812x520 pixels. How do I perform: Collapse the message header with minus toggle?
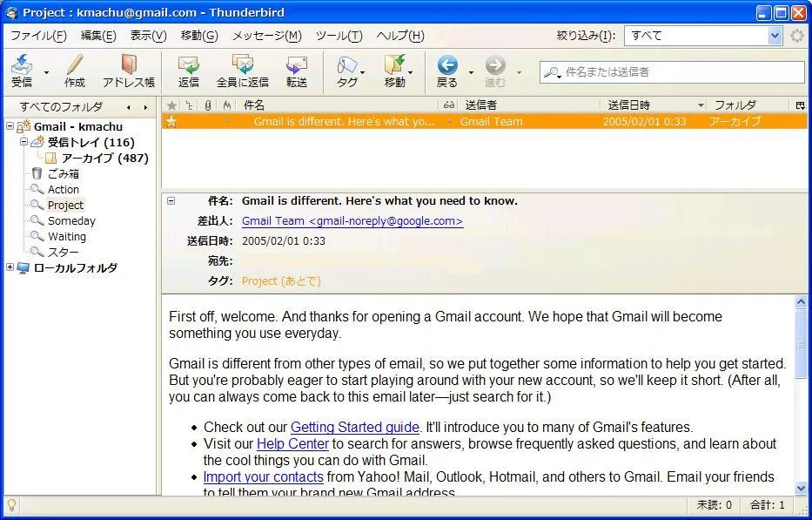[171, 200]
